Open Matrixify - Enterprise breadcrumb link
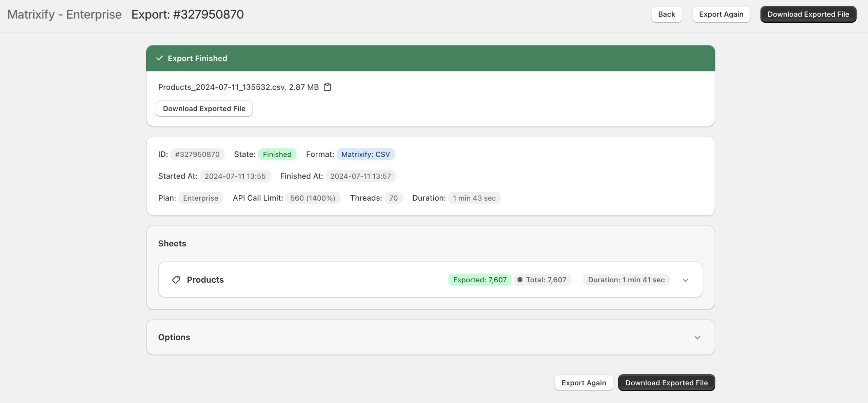The height and width of the screenshot is (403, 868). 64,14
